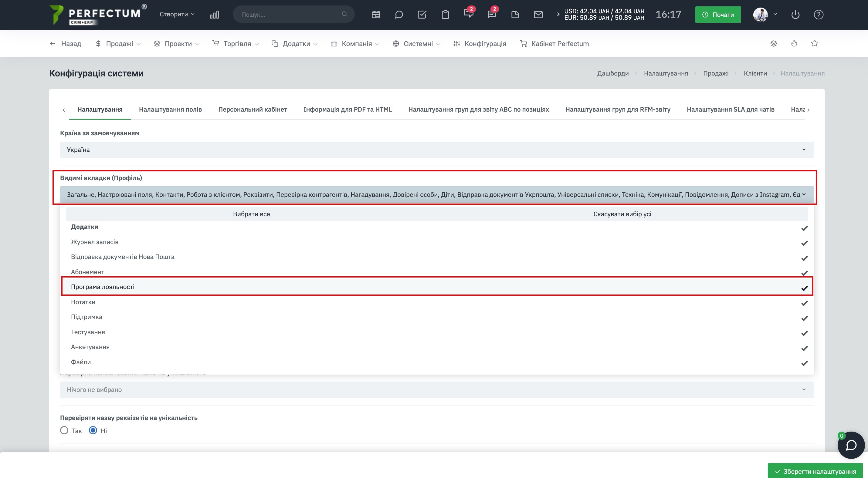Expand the currency rates arrow
Viewport: 868px width, 478px height.
click(x=558, y=14)
